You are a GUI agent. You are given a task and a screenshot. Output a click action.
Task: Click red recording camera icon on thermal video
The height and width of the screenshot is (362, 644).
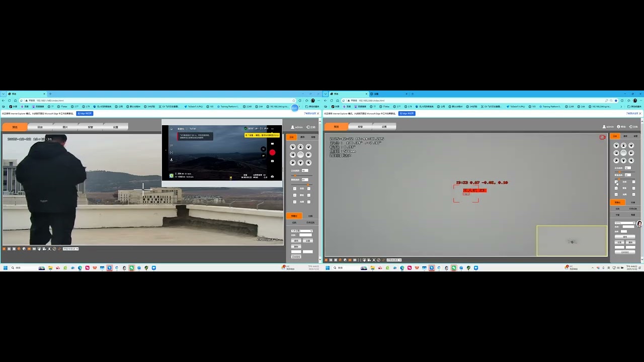click(x=602, y=137)
